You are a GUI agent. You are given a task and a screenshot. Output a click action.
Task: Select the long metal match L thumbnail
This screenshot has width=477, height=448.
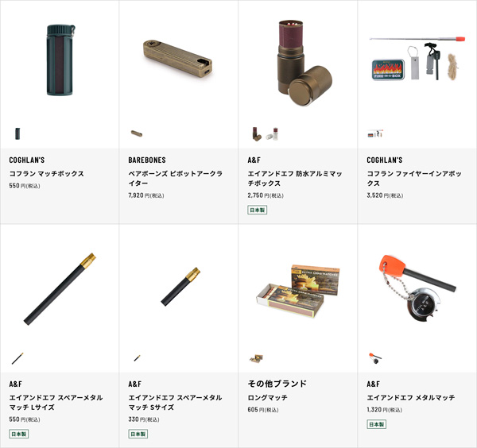(x=17, y=358)
